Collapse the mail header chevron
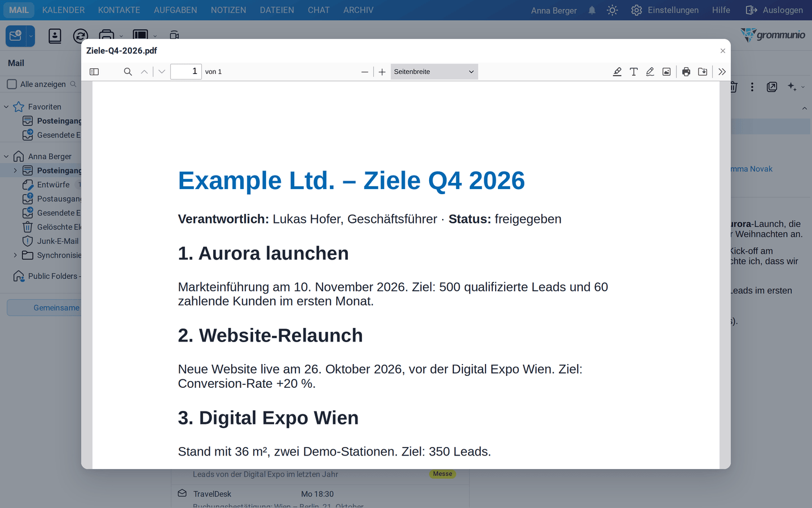The image size is (812, 508). 805,108
